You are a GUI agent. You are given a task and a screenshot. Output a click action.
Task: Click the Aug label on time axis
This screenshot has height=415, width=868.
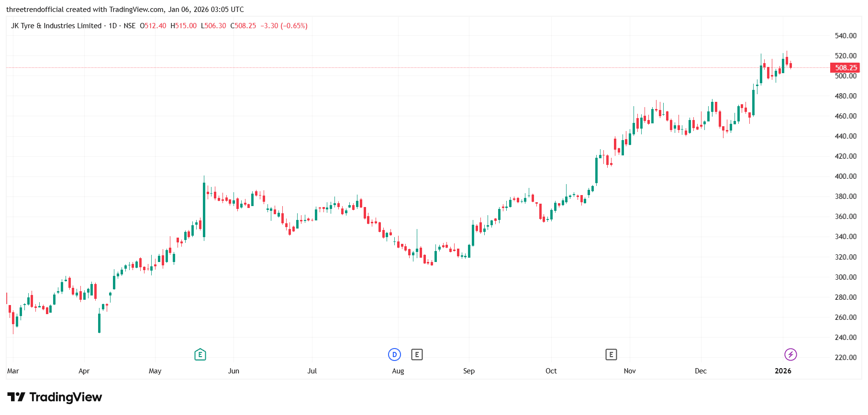(398, 371)
